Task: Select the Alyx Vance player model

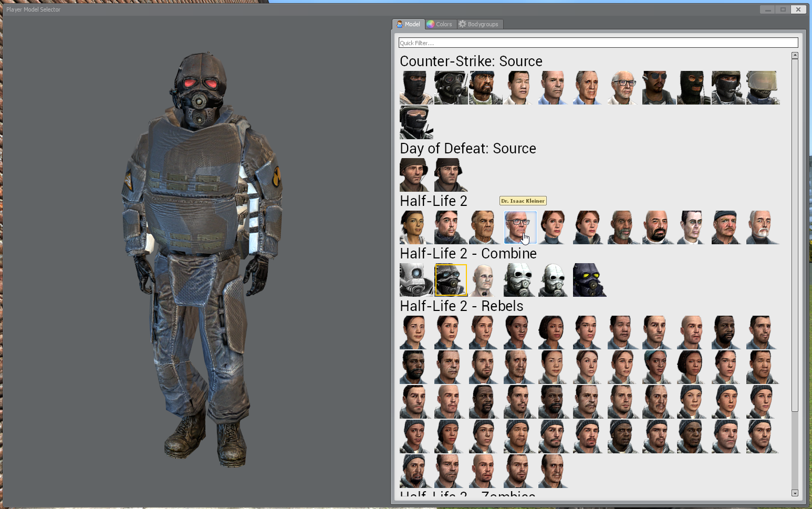Action: tap(417, 227)
